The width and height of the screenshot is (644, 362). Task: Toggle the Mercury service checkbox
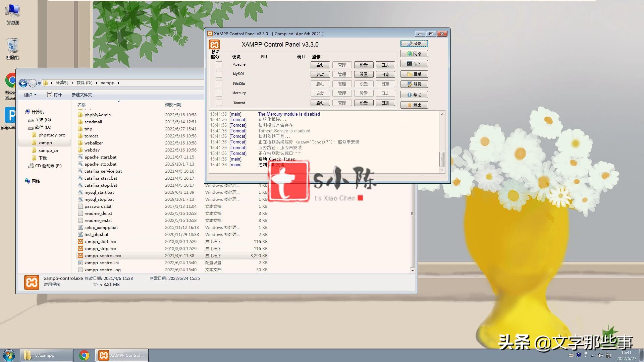coord(219,93)
